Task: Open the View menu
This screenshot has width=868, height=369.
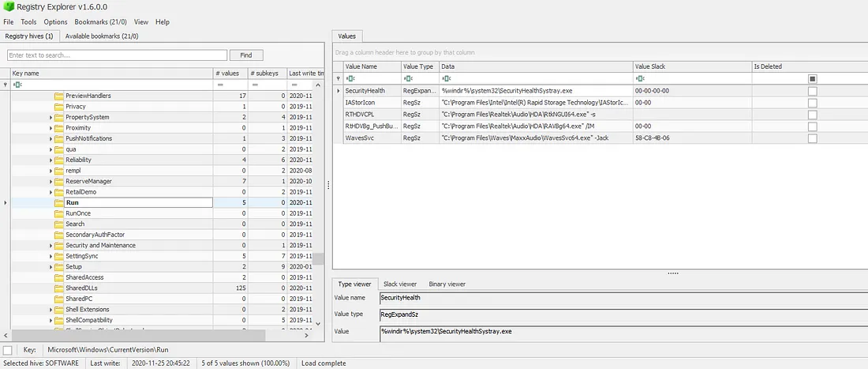Action: point(141,22)
